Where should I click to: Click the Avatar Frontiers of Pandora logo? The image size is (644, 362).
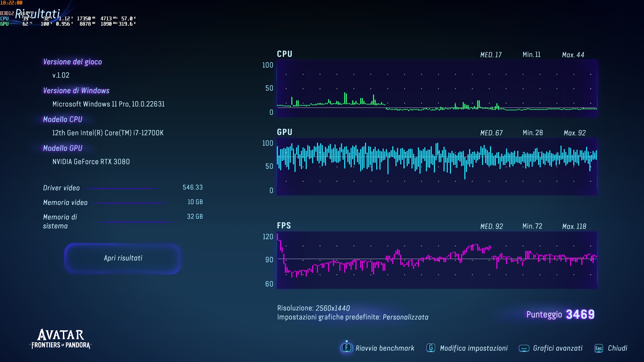tap(61, 339)
